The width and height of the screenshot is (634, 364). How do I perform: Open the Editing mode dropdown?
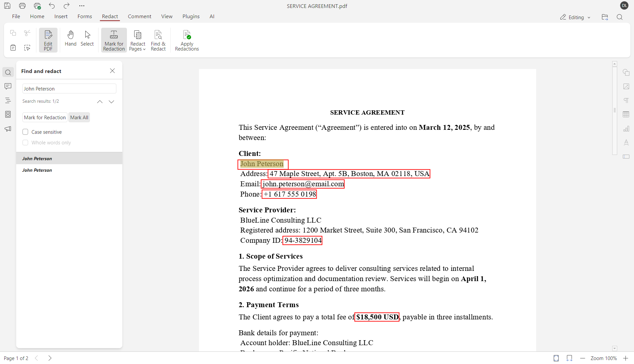coord(575,17)
